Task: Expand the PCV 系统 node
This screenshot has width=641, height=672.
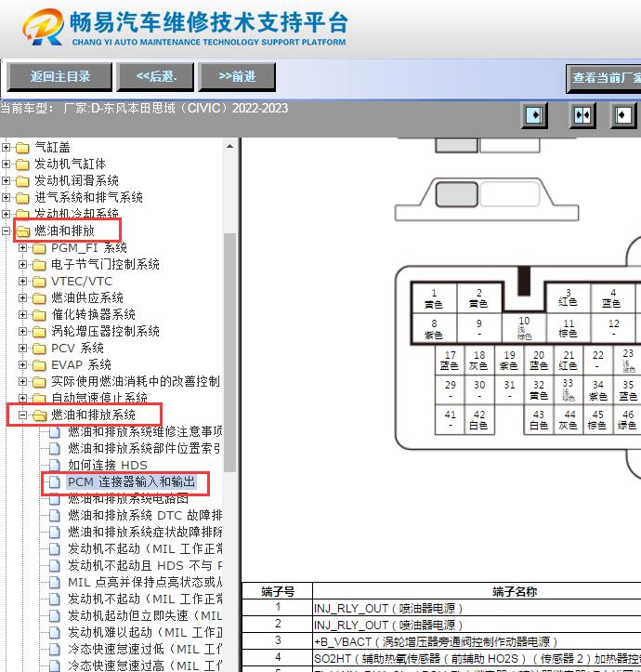Action: pos(22,348)
